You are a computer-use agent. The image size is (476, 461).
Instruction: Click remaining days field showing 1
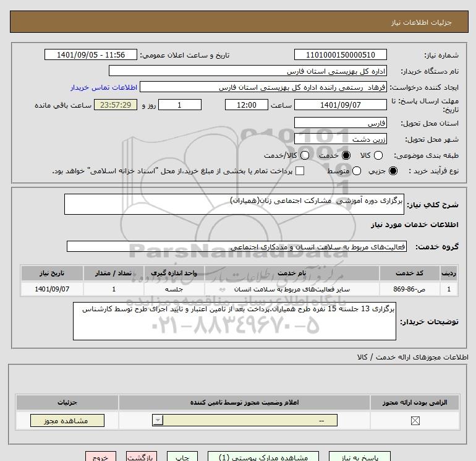coord(180,105)
